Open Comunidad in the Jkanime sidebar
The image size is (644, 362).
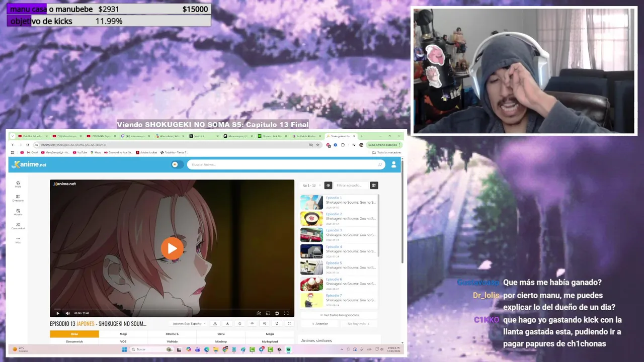(18, 226)
